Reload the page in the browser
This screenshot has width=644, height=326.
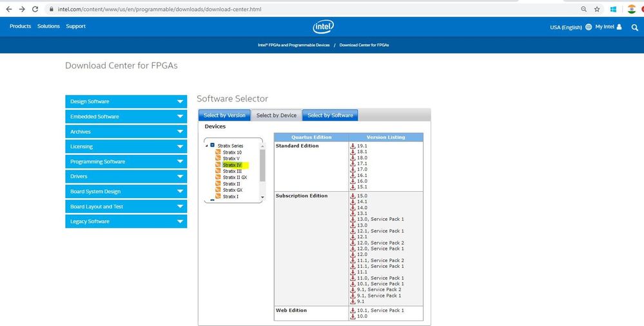pyautogui.click(x=34, y=10)
